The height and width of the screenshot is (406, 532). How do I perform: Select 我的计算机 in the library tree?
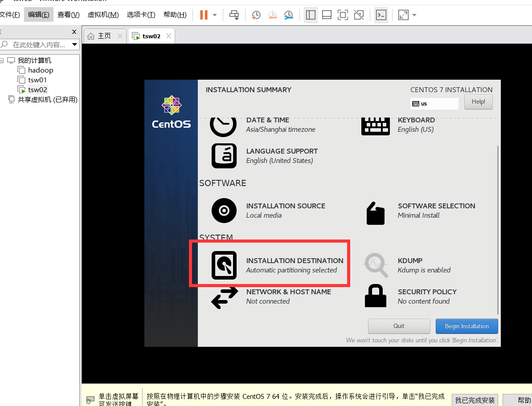pyautogui.click(x=34, y=61)
